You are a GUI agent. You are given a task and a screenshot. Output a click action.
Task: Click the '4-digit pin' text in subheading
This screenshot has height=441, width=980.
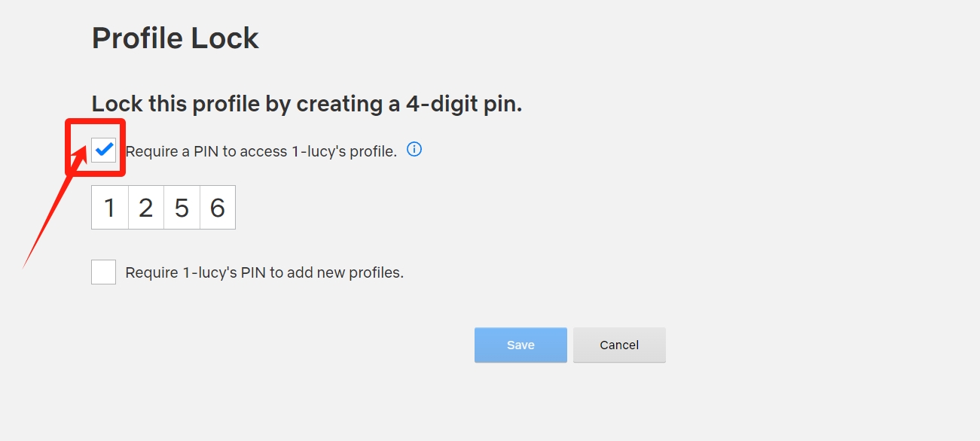pos(464,104)
